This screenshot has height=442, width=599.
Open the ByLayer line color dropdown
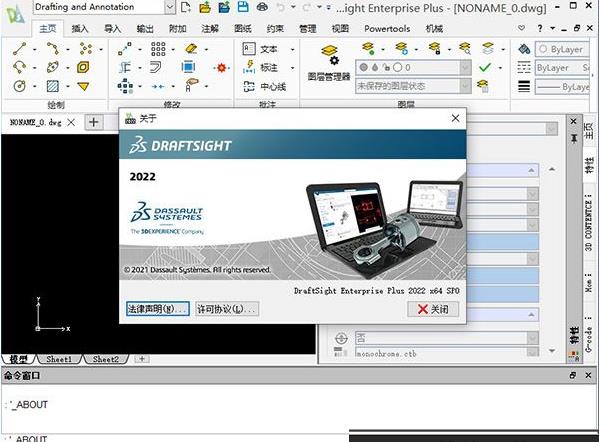click(x=562, y=49)
